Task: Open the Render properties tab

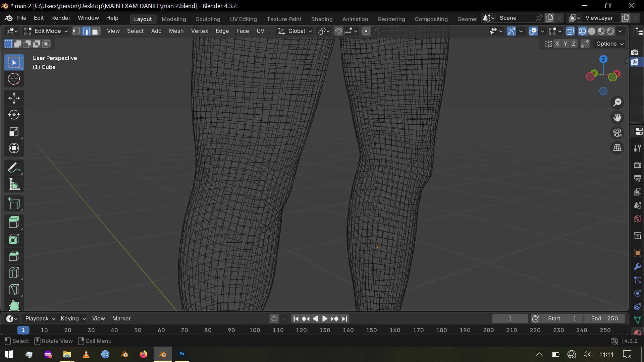Action: point(637,165)
